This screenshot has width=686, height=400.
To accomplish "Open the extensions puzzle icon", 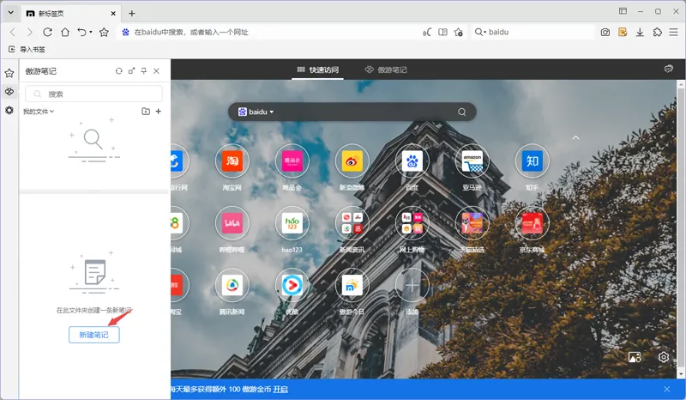I will [657, 32].
